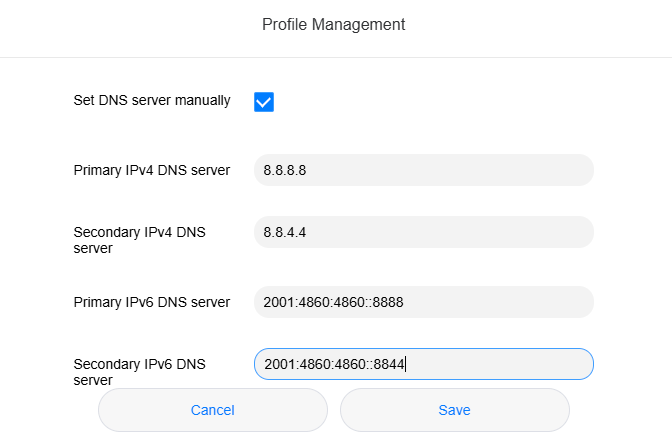Click the Primary IPv4 DNS server label
672x442 pixels.
pyautogui.click(x=152, y=170)
